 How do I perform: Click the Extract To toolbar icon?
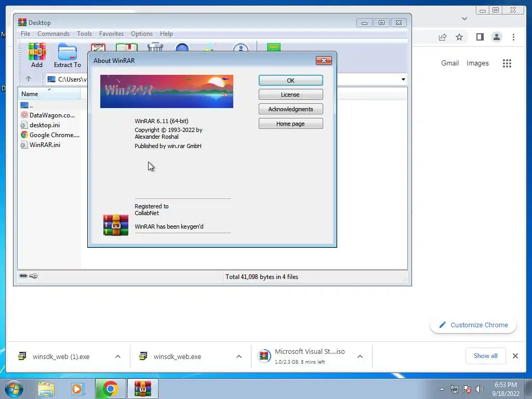coord(67,55)
